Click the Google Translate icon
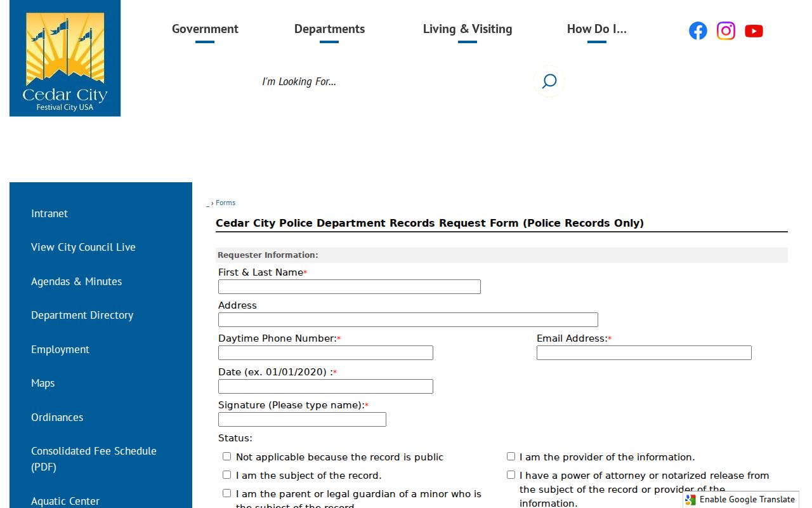The width and height of the screenshot is (812, 508). pyautogui.click(x=691, y=500)
